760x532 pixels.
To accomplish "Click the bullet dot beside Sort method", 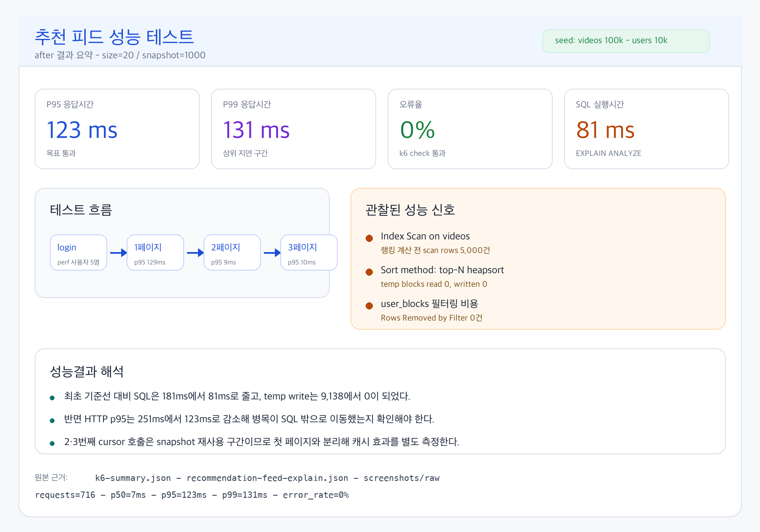I will pyautogui.click(x=369, y=272).
